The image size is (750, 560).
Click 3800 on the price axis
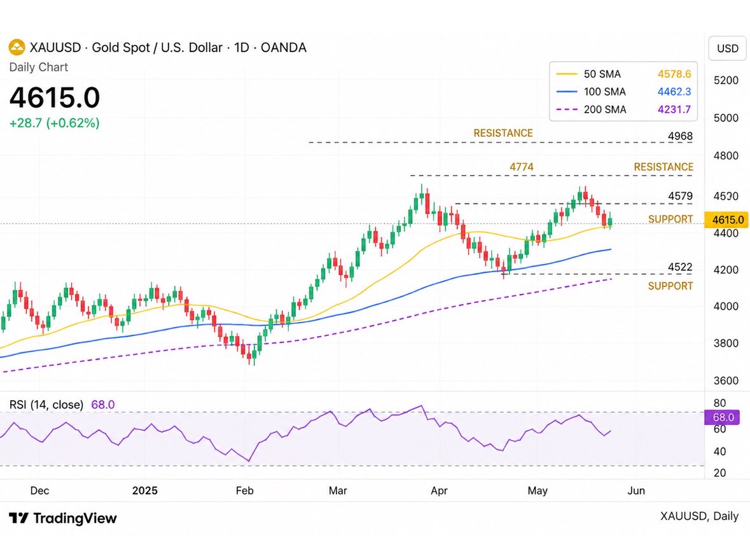point(726,343)
